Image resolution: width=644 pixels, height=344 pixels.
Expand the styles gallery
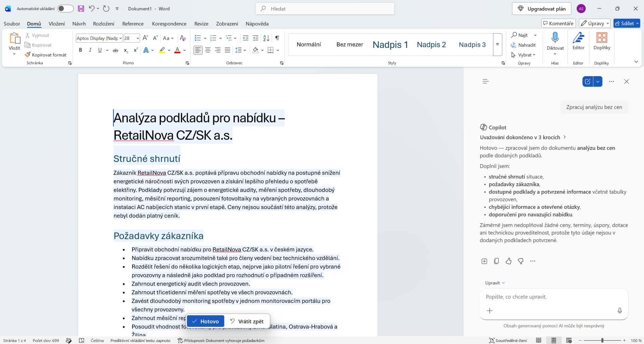(x=497, y=44)
